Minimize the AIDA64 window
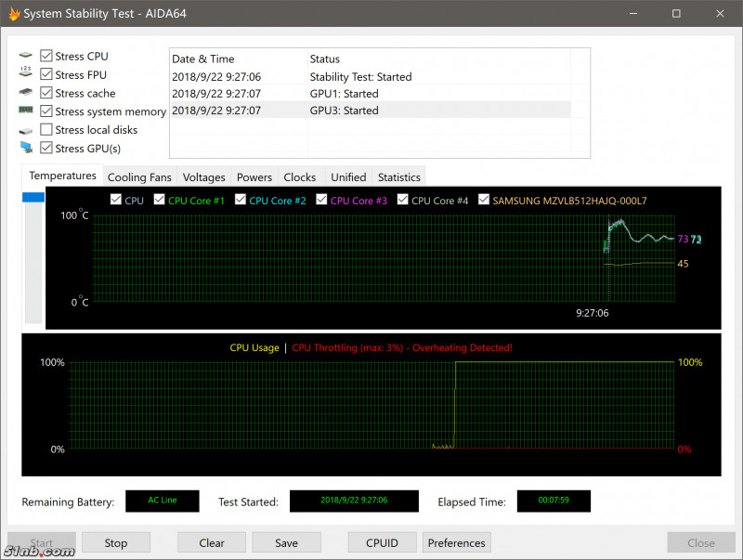Viewport: 743px width, 560px height. tap(633, 13)
